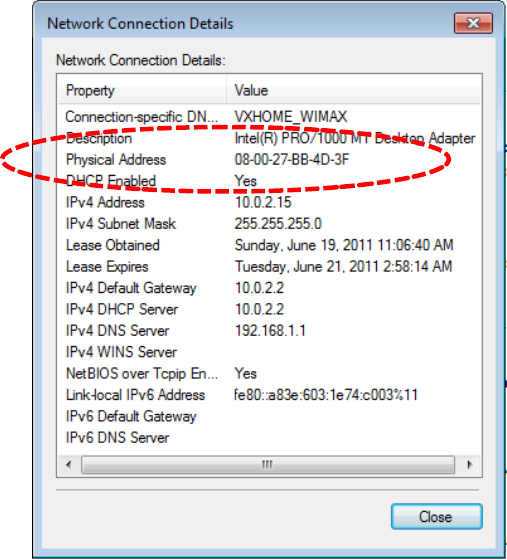Screen dimensions: 507x560
Task: Click the IP value 10.0.2.15
Action: [263, 202]
